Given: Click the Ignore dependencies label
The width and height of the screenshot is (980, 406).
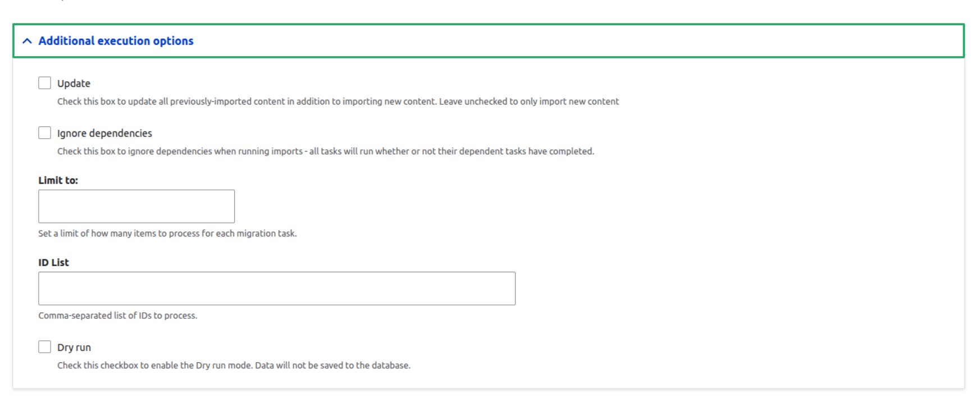Looking at the screenshot, I should click(104, 134).
